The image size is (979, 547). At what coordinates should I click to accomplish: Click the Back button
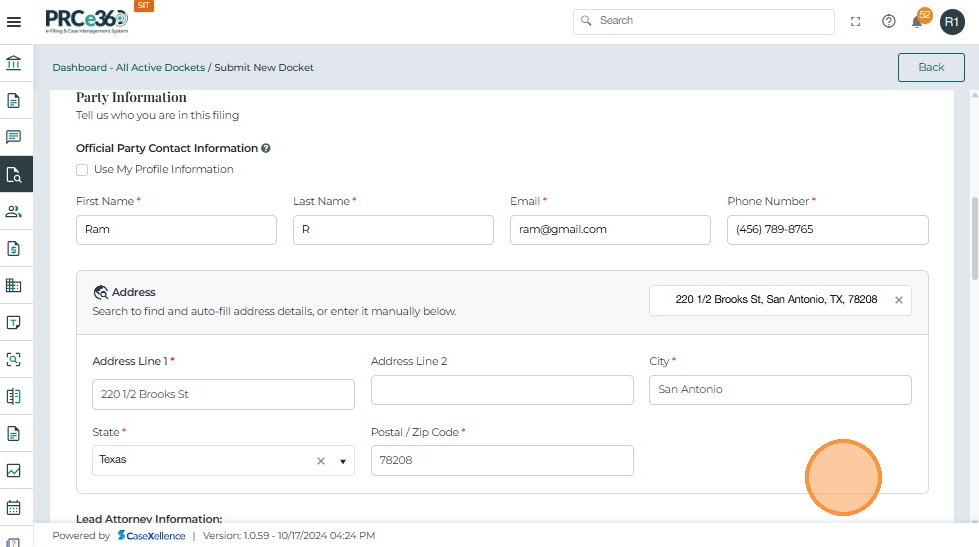930,67
